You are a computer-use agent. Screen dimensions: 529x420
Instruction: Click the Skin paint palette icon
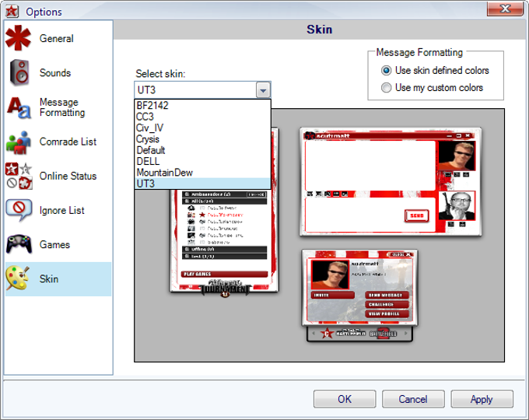tap(18, 278)
